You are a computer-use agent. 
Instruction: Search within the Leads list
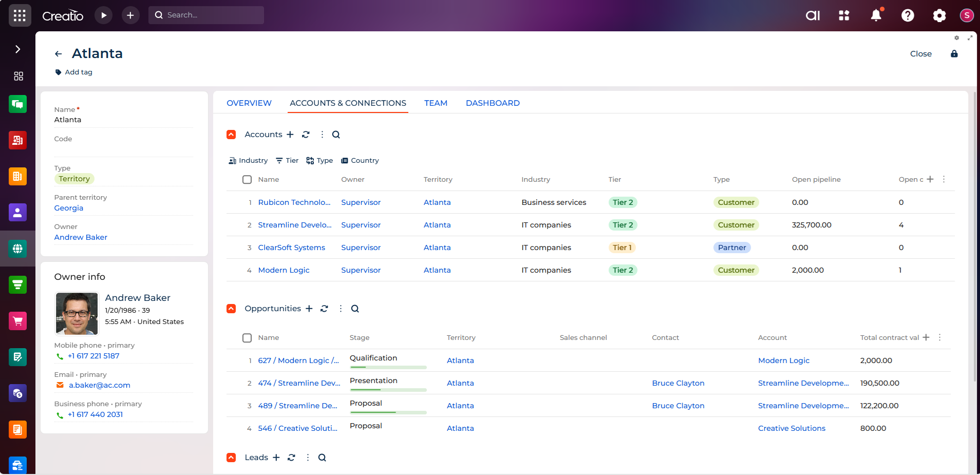pos(322,458)
